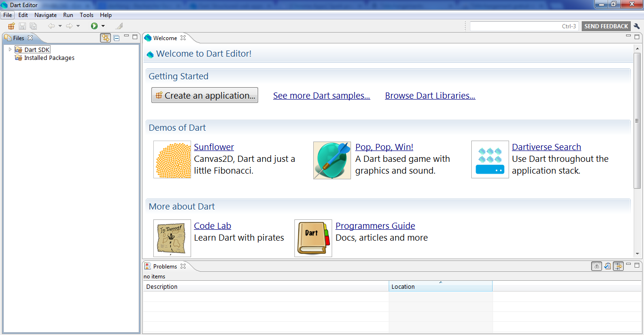Select the Problems panel tab
Viewport: 644px width, 335px height.
tap(165, 267)
